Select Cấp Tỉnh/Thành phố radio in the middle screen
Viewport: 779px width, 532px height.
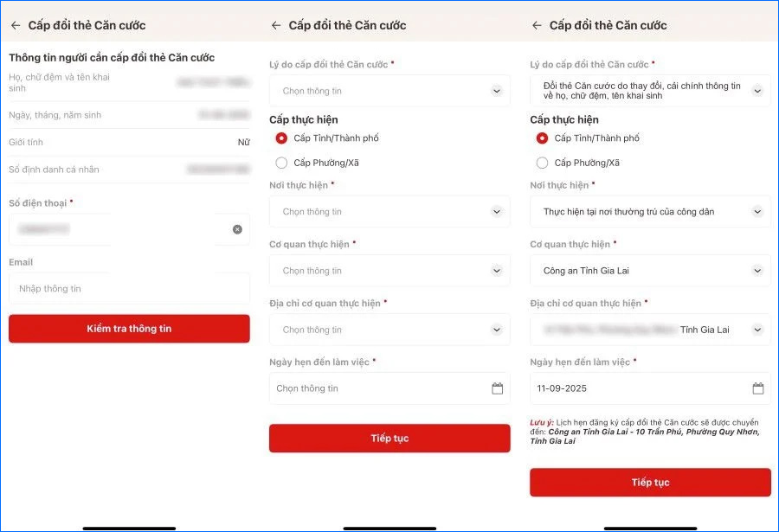click(281, 138)
